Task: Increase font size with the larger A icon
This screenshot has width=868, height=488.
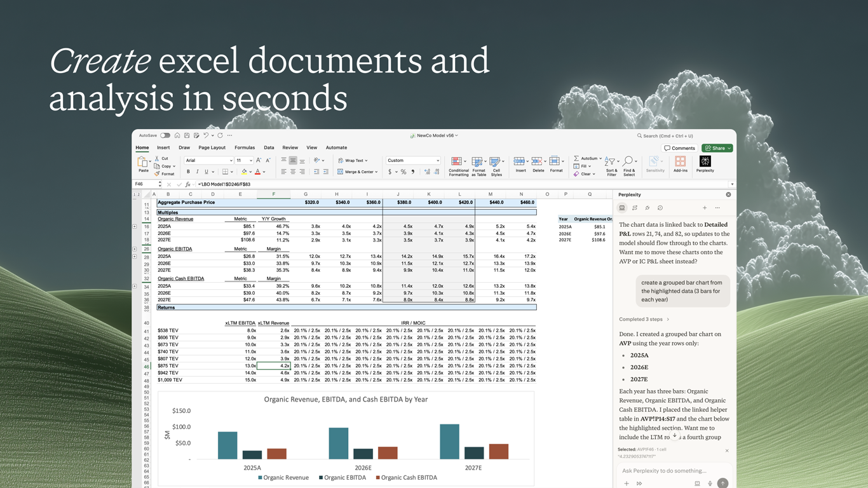Action: pos(259,160)
